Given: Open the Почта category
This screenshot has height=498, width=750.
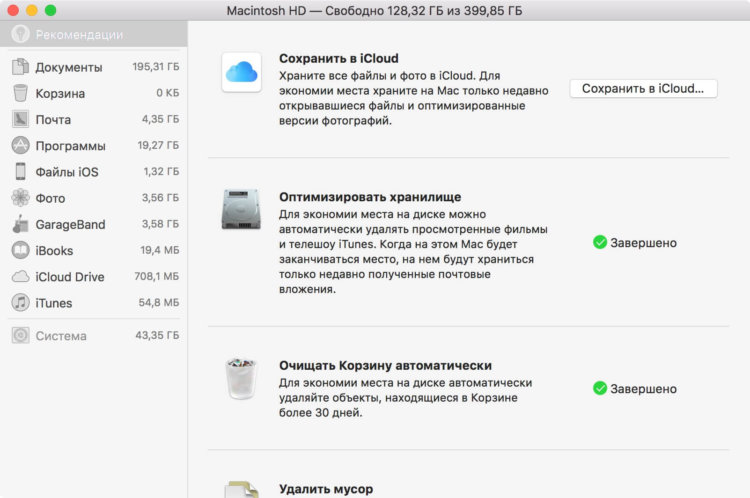Looking at the screenshot, I should click(x=94, y=119).
